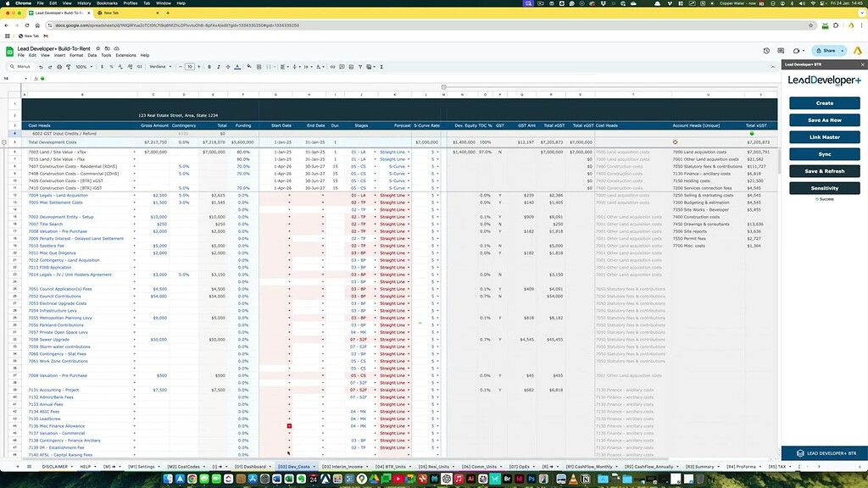
Task: Open version history clock icon
Action: [766, 50]
